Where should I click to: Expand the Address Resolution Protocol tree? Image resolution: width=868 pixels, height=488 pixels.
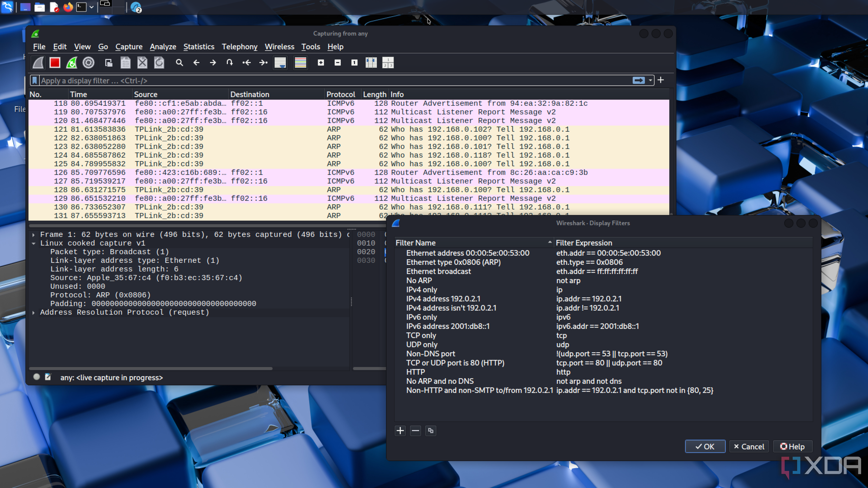[33, 312]
